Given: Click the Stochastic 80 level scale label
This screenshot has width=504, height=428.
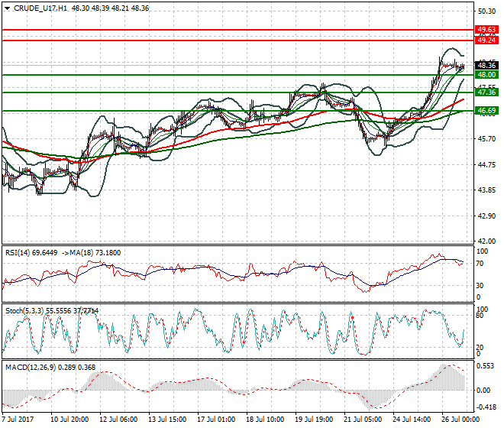Looking at the screenshot, I should click(480, 316).
